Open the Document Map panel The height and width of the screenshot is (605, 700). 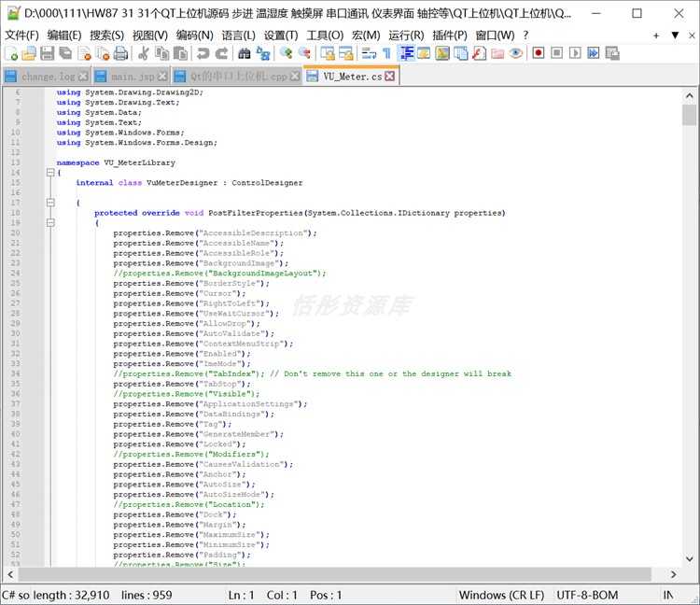442,53
